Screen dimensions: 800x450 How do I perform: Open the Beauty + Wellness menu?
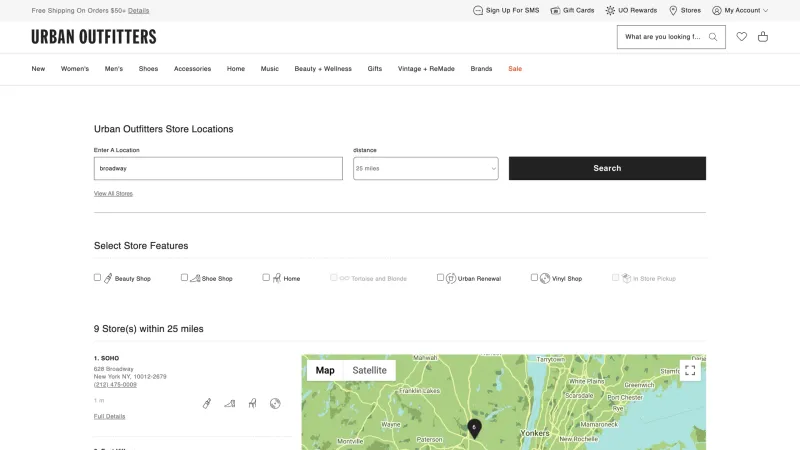tap(323, 69)
